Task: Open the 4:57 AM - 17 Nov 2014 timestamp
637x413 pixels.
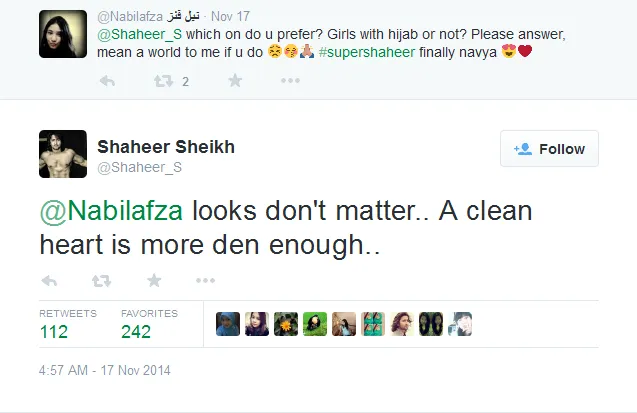Action: (106, 370)
